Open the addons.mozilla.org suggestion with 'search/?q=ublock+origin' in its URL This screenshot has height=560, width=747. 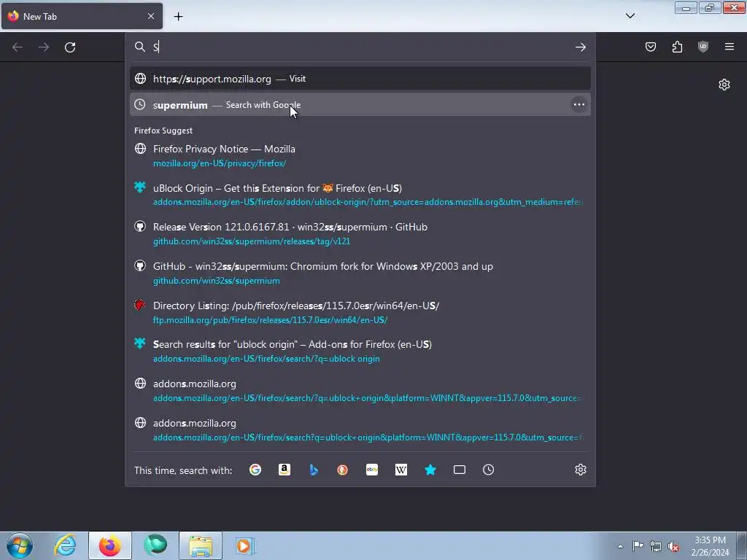click(x=360, y=391)
